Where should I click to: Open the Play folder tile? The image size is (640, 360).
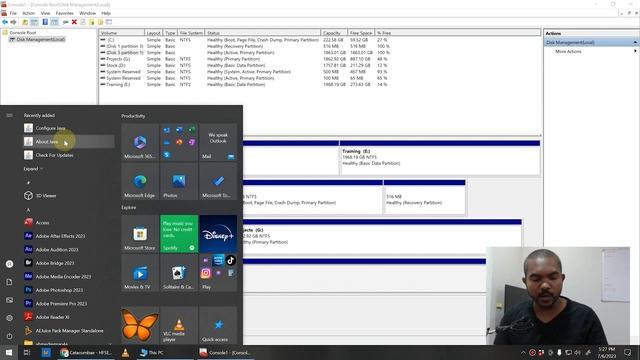[x=218, y=273]
